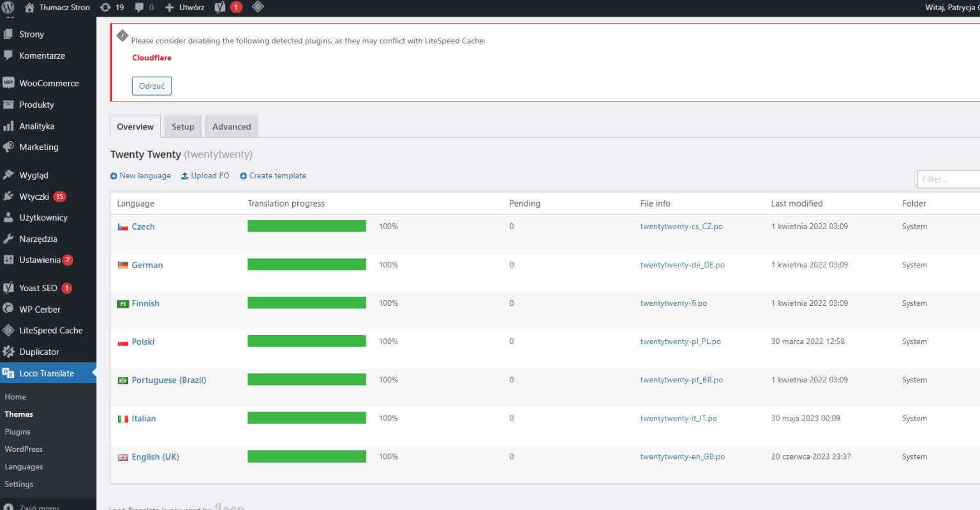Click the plus icon next to Utwórz

click(169, 8)
